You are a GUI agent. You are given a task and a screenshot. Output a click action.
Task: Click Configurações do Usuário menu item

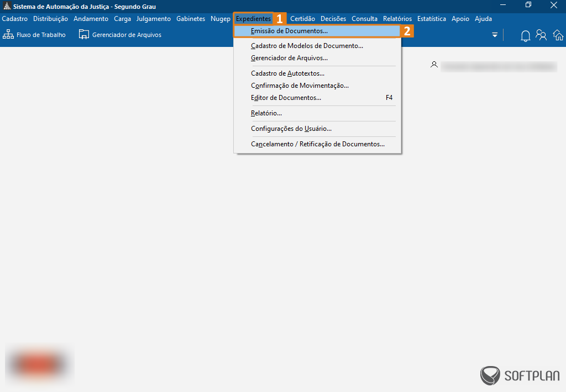click(x=291, y=129)
